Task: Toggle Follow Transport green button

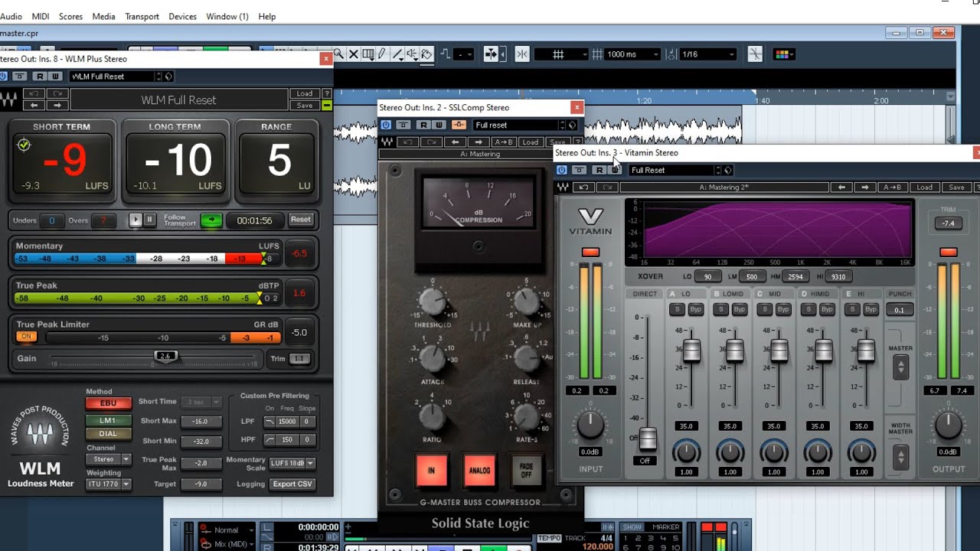Action: (211, 220)
